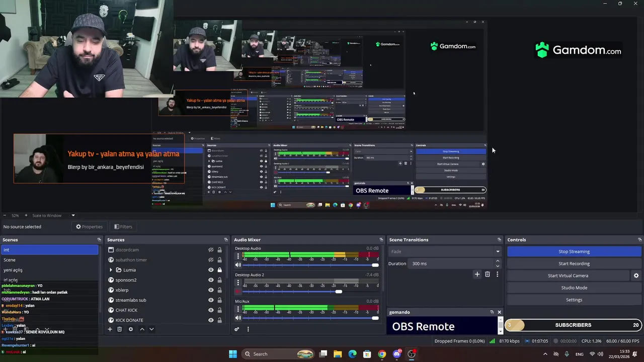Remove the configurable transition
The width and height of the screenshot is (644, 362).
[x=487, y=275]
